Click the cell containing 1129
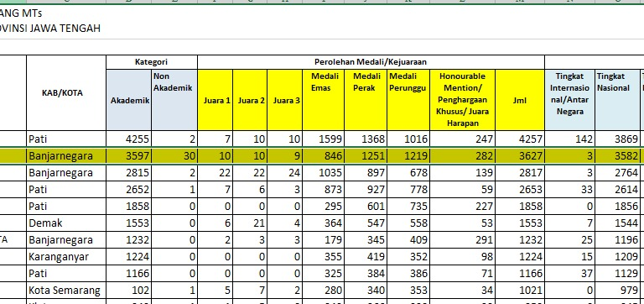Screen dimensions: 644x304 click(x=618, y=274)
